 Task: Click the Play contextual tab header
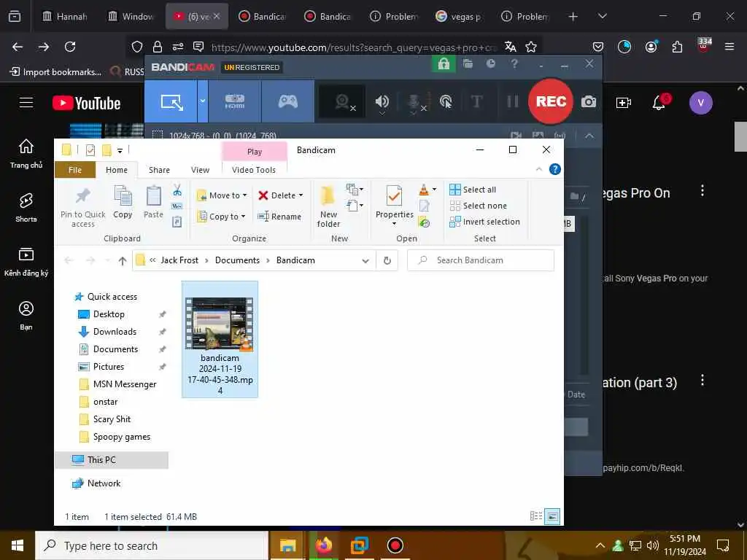tap(255, 152)
